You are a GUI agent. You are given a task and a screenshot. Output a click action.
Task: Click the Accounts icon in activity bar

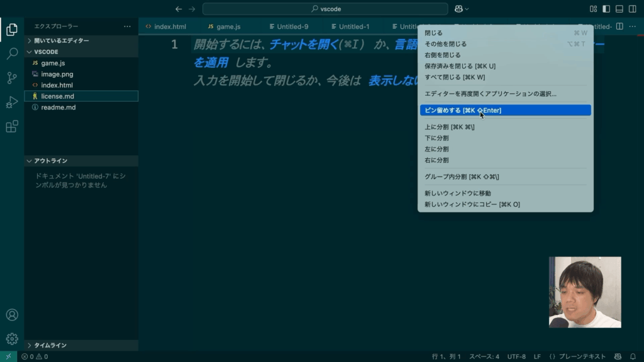tap(12, 315)
